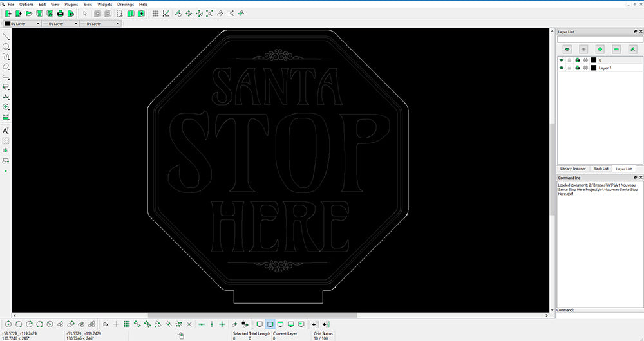
Task: Click the layer filter input field
Action: coord(600,39)
